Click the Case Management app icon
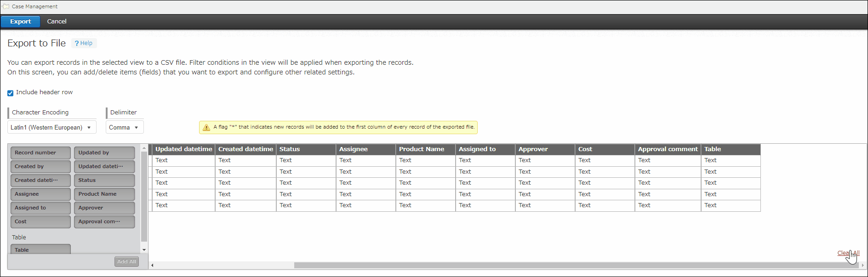The width and height of the screenshot is (868, 277). click(x=6, y=6)
